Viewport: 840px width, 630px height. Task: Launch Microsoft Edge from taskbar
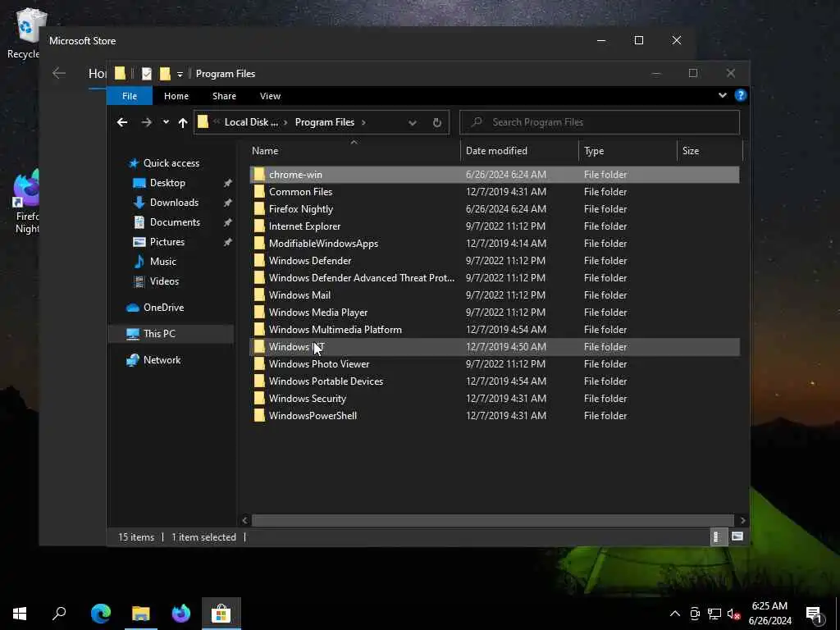[x=101, y=614]
